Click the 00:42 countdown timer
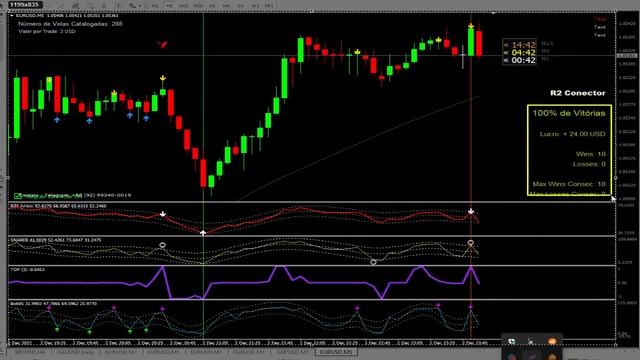Image resolution: width=640 pixels, height=360 pixels. (x=523, y=60)
